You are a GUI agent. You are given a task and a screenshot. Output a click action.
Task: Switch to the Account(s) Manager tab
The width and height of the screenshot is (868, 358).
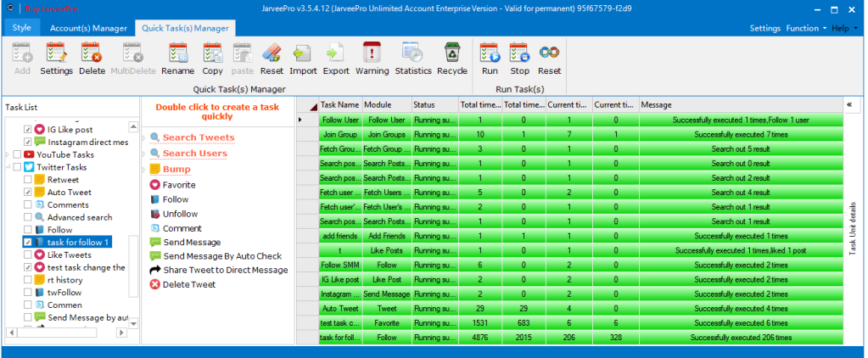click(88, 28)
